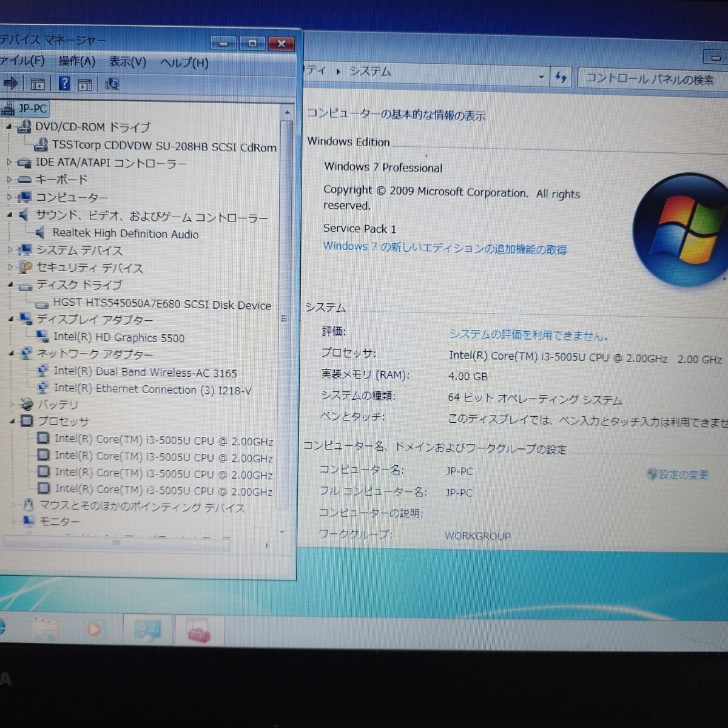Collapse the DVD/CD-ROM ドライブ node

8,127
